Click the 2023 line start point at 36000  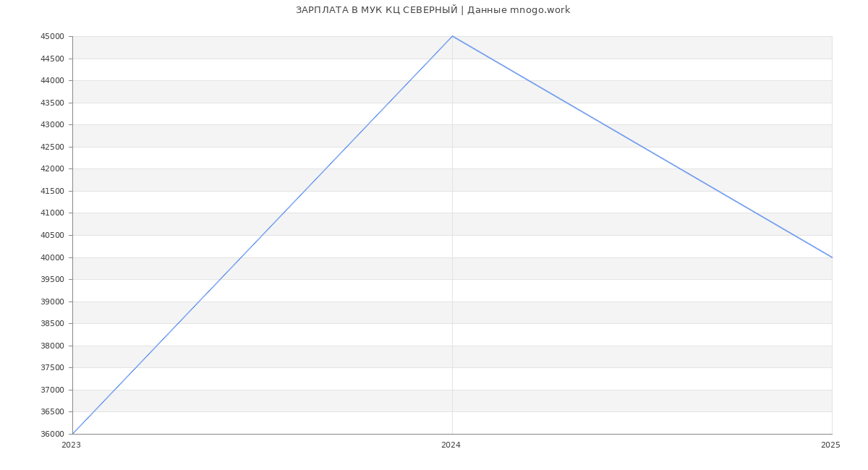tap(72, 434)
